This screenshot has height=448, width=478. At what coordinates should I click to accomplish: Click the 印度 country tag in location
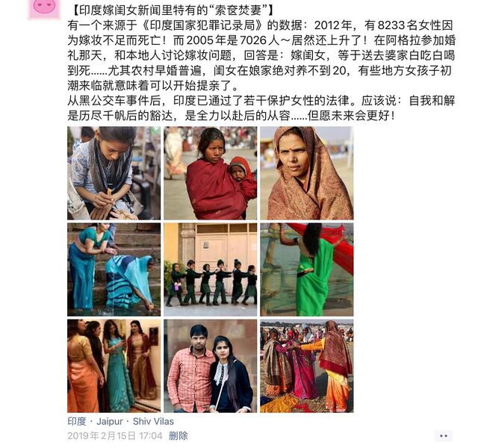coord(77,421)
